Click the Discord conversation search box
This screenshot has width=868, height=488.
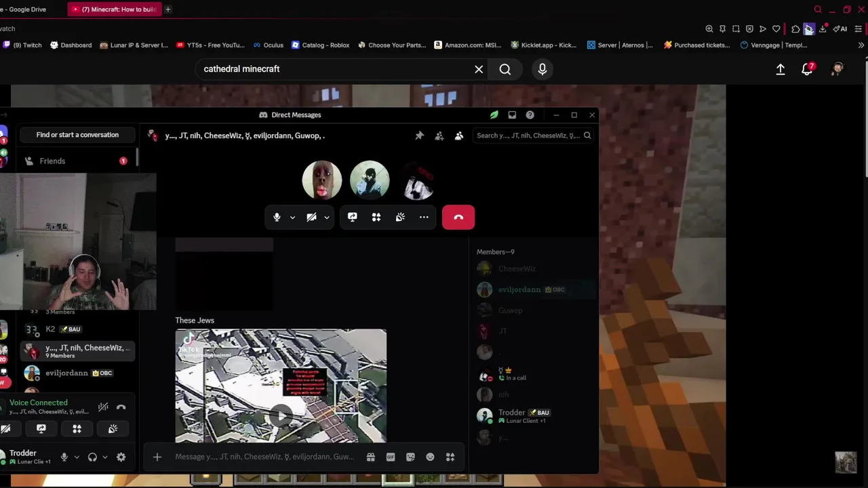pos(533,136)
